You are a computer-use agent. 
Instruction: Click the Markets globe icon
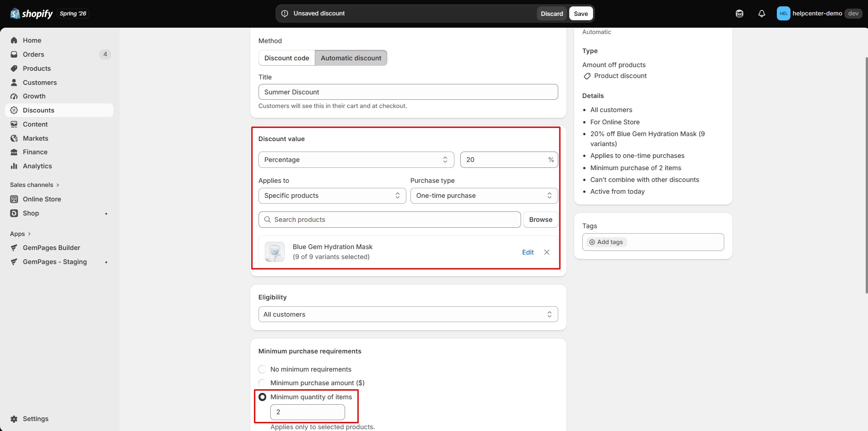pos(14,138)
